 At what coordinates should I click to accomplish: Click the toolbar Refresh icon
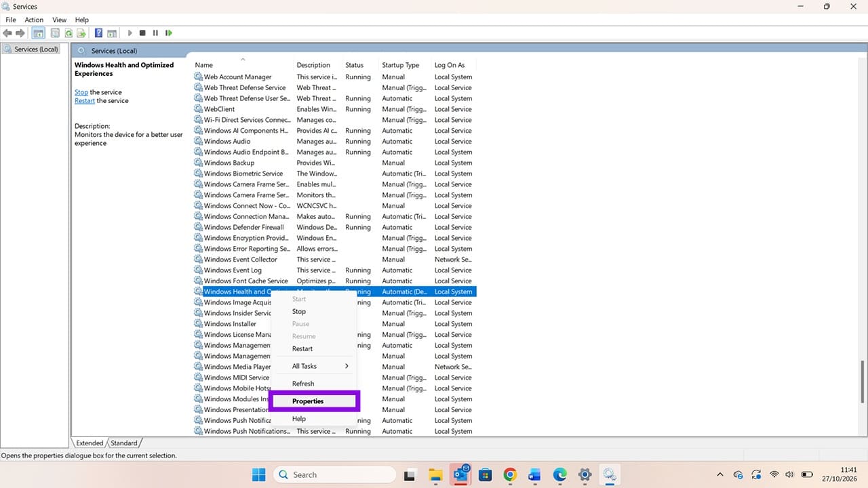click(x=68, y=33)
